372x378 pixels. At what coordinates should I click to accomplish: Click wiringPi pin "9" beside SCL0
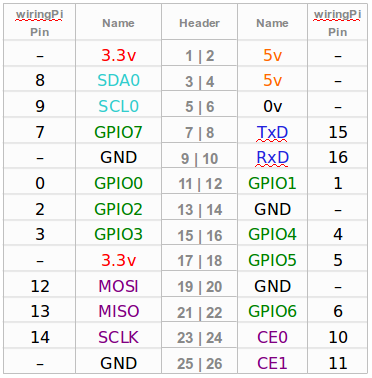[40, 106]
